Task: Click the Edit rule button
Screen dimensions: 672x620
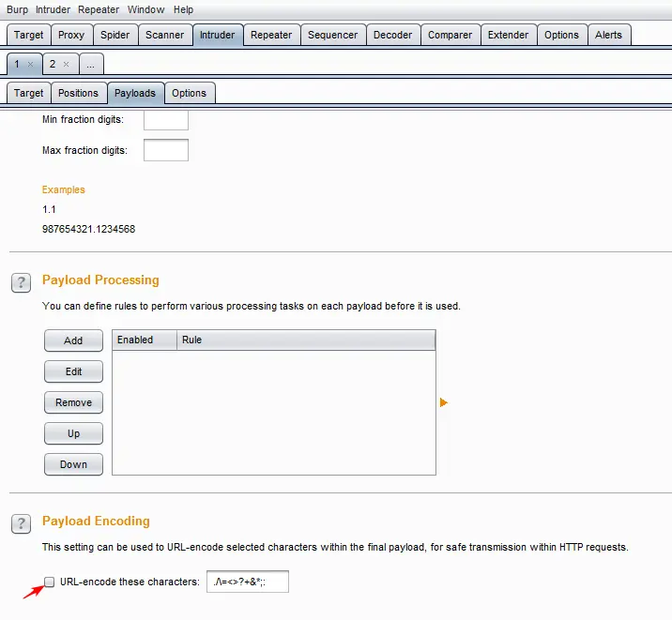Action: point(73,371)
